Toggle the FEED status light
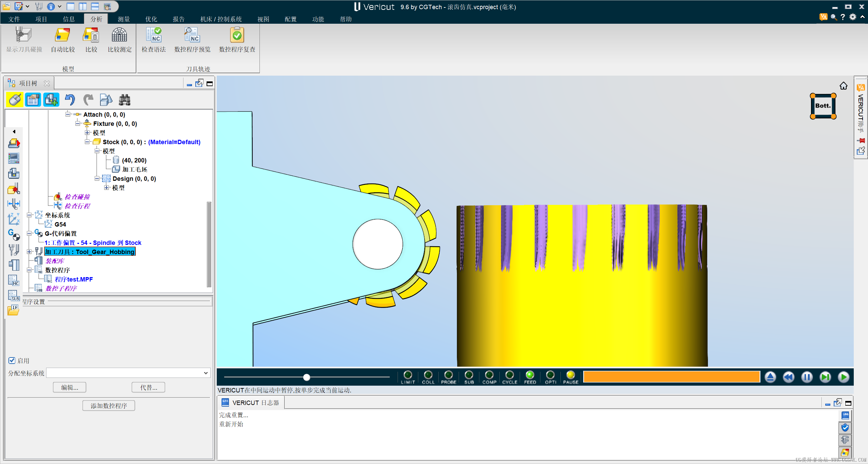This screenshot has height=464, width=868. (530, 375)
